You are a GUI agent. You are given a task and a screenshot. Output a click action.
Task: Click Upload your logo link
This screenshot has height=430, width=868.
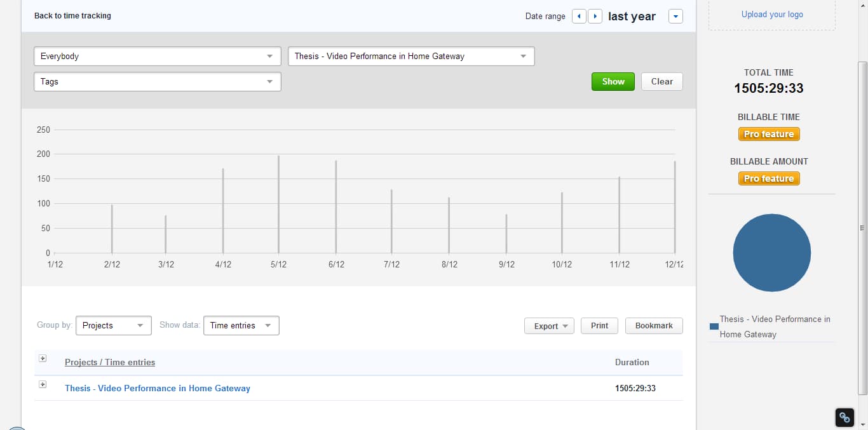[772, 15]
